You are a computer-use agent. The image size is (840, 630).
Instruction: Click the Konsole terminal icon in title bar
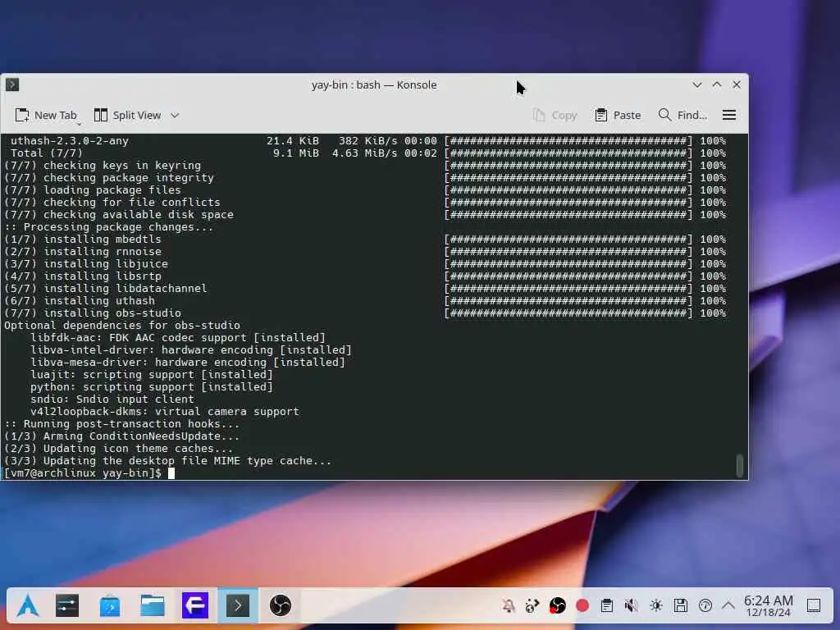pyautogui.click(x=12, y=84)
